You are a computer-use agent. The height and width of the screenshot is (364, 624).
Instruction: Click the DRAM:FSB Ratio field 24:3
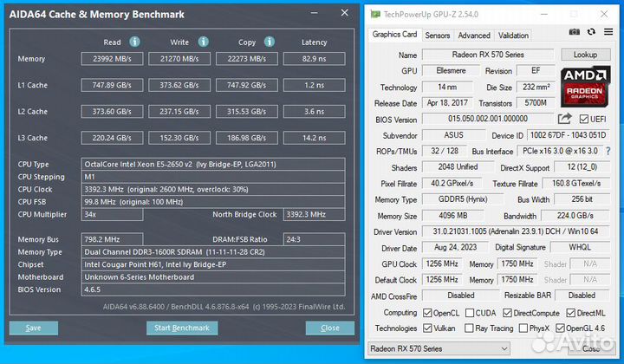tap(315, 239)
